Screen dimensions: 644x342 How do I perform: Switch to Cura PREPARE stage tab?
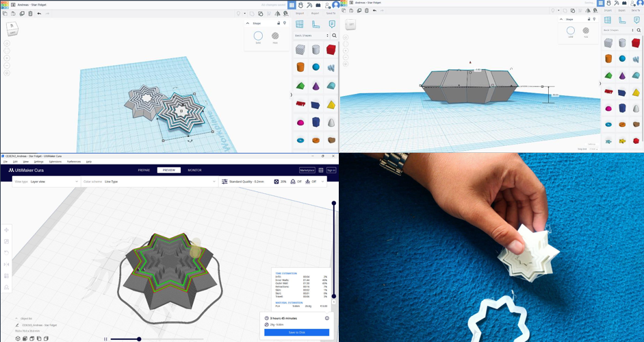click(144, 170)
